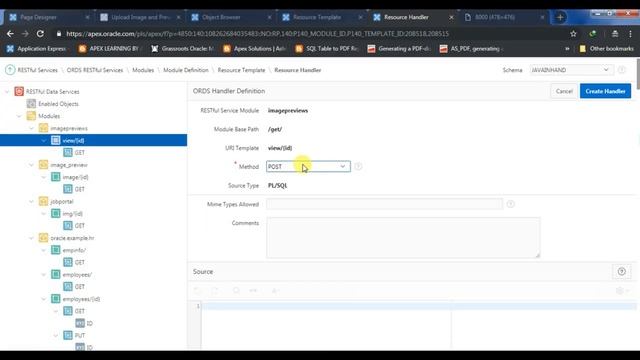Viewport: 640px width, 360px height.
Task: Click the extension icon in Chrome toolbar
Action: (592, 34)
